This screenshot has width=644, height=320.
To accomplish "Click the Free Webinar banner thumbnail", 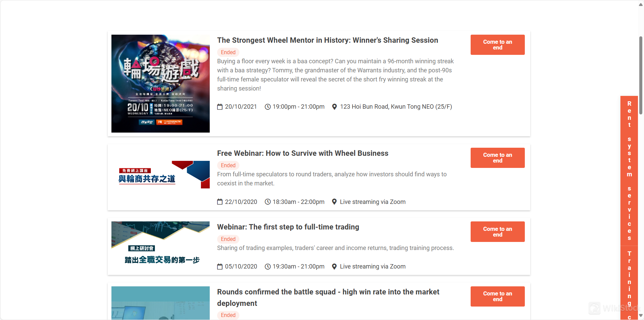I will [161, 175].
